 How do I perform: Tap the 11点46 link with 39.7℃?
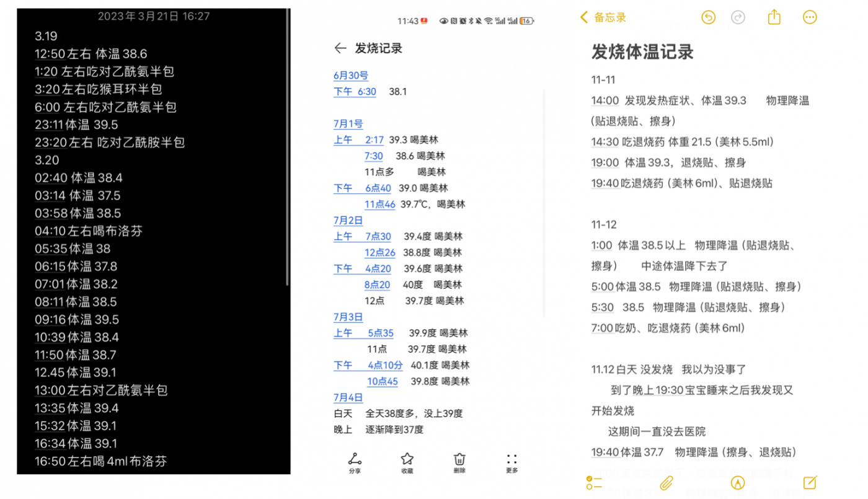(x=380, y=205)
